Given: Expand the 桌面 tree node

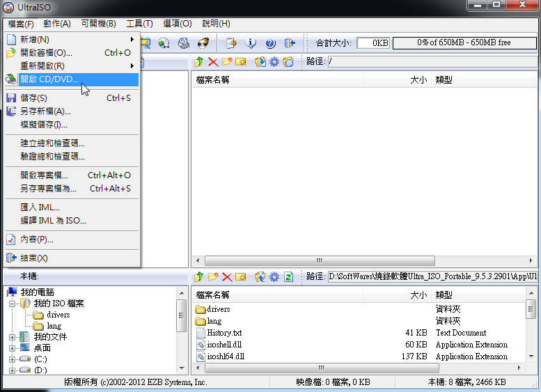Looking at the screenshot, I should (12, 348).
